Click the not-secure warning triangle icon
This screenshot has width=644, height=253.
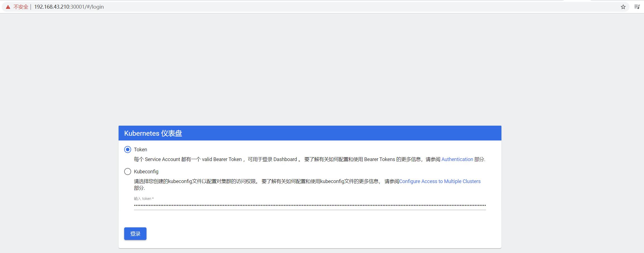point(8,7)
